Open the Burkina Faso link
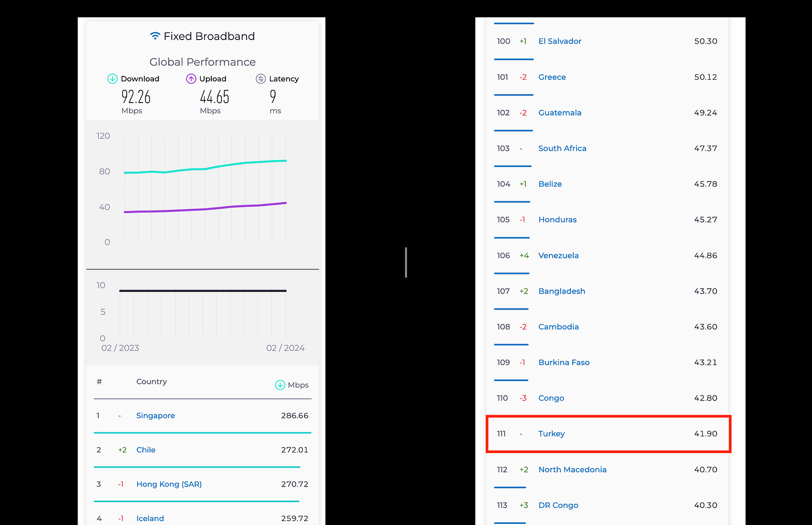The width and height of the screenshot is (812, 525). pos(564,363)
